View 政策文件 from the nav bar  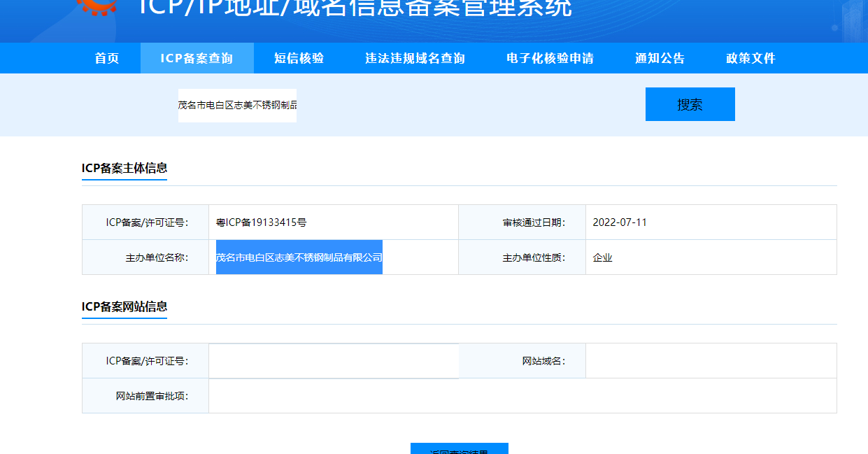[x=750, y=58]
